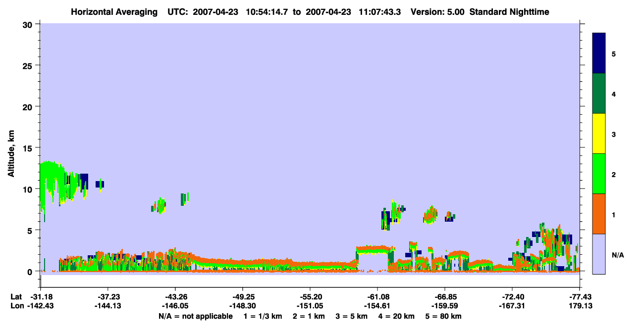Click the longitude value '-167.31'
The image size is (644, 330).
click(512, 306)
